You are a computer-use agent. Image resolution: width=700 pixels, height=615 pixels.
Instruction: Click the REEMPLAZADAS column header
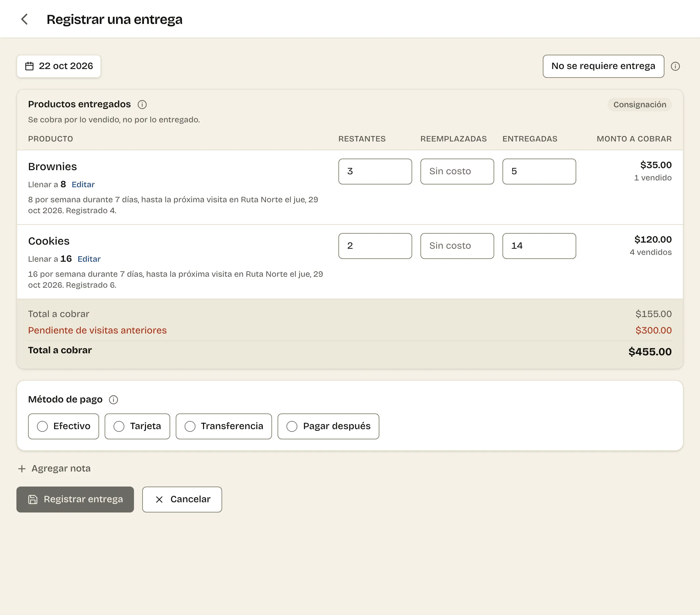(x=453, y=139)
